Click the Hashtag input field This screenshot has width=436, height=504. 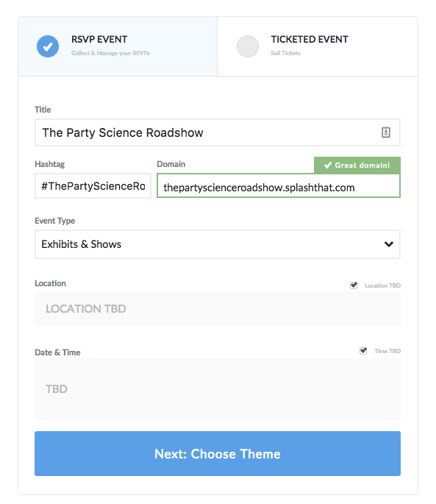(x=93, y=186)
